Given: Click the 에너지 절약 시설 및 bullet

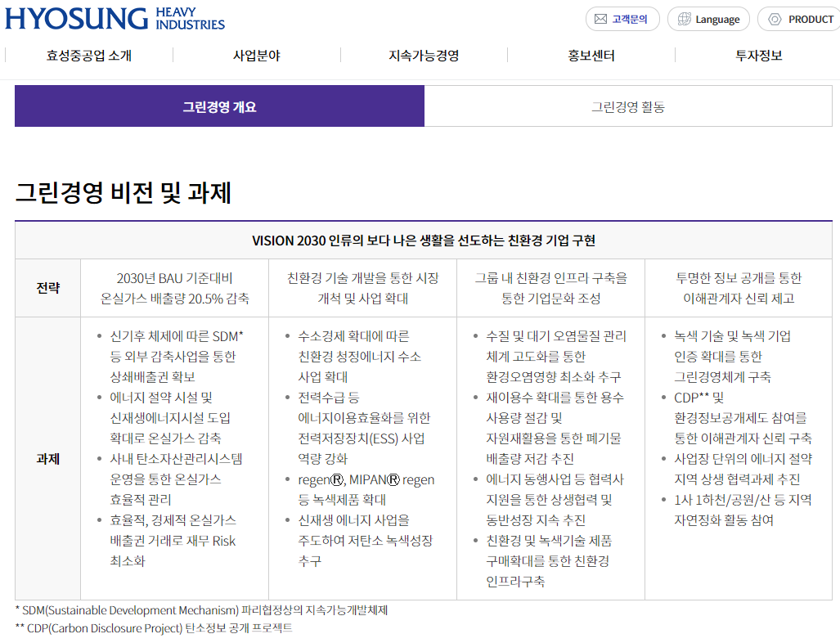Looking at the screenshot, I should 170,418.
